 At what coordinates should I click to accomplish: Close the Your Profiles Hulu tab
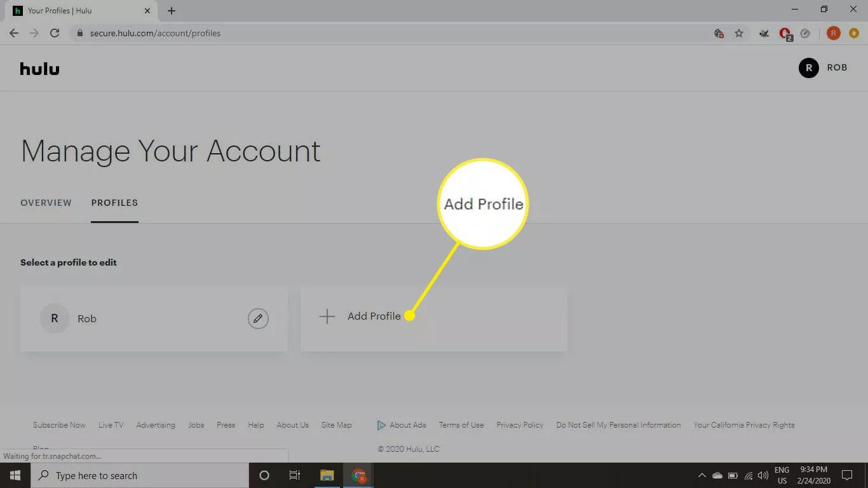pyautogui.click(x=147, y=11)
